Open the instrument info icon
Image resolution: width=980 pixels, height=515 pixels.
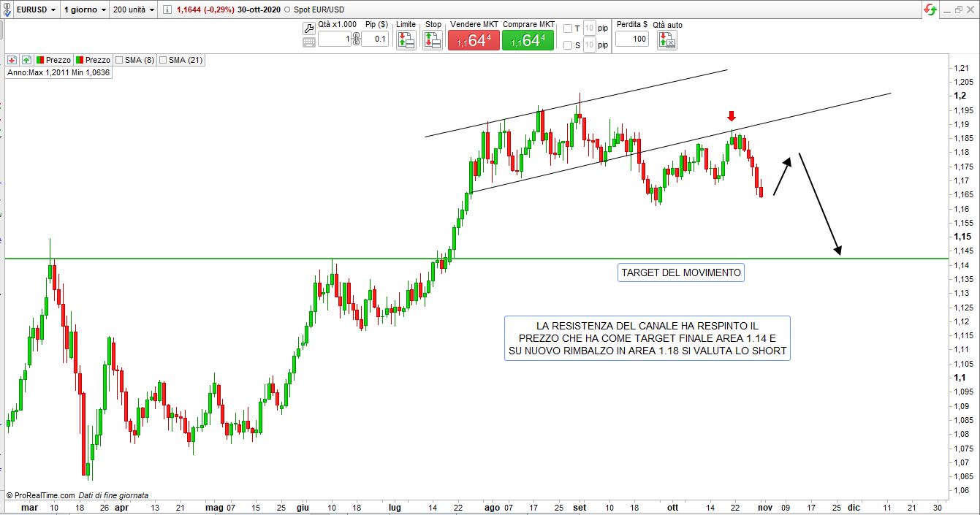tap(167, 9)
